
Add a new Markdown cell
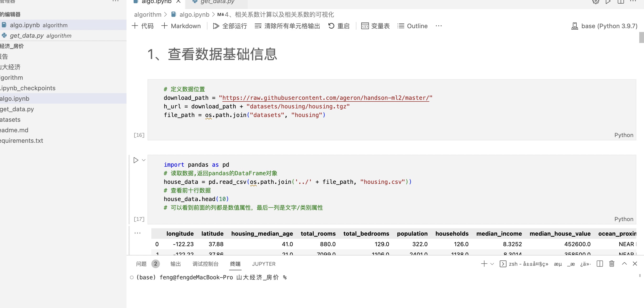click(181, 26)
